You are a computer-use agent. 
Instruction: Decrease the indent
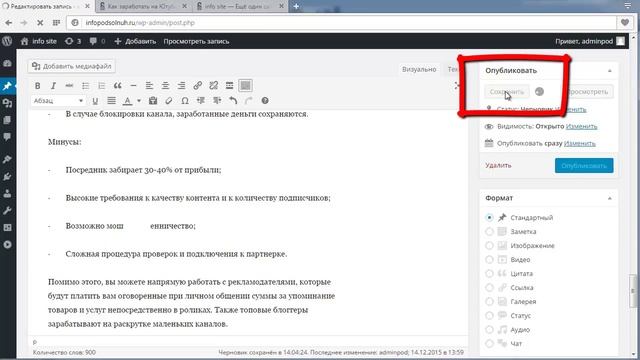201,101
